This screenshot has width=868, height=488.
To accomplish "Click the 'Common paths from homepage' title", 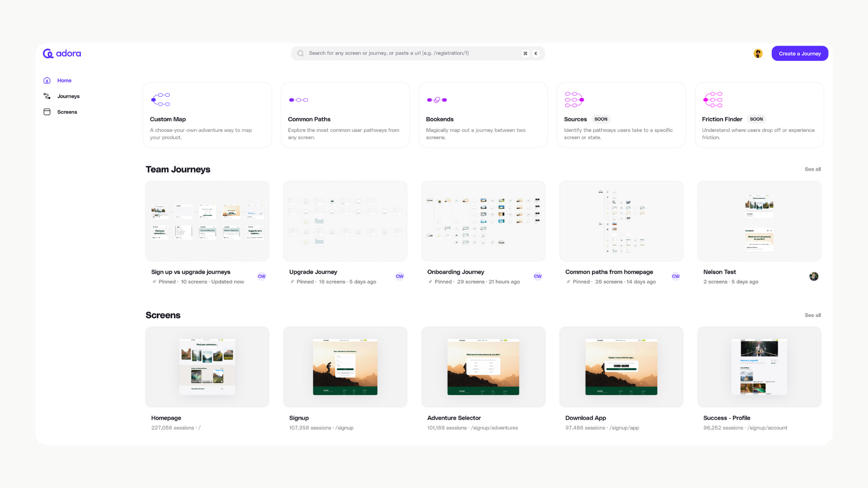I will click(x=609, y=272).
